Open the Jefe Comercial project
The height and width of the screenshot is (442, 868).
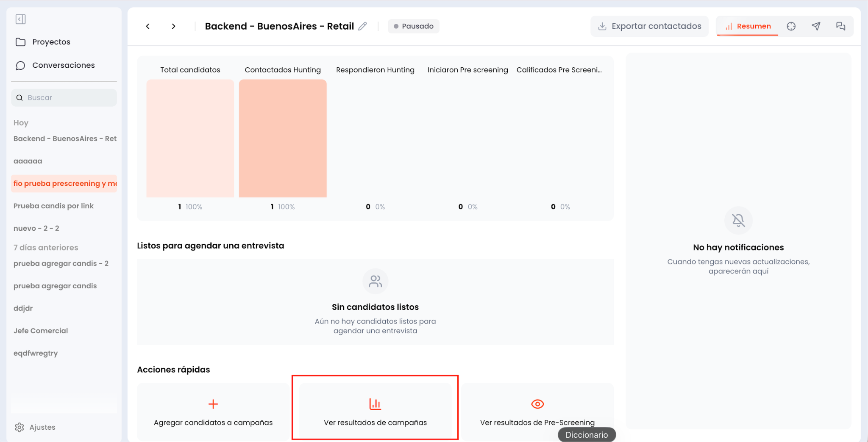click(x=41, y=331)
